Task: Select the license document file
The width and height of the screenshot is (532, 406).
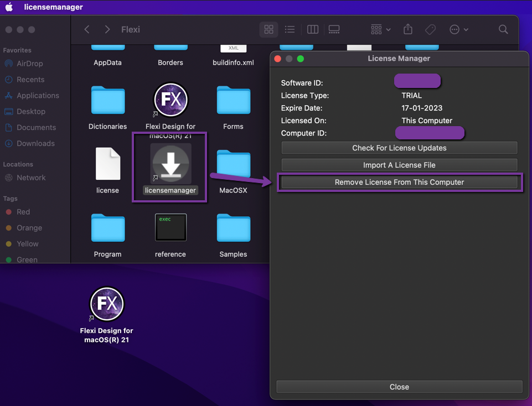Action: [108, 164]
